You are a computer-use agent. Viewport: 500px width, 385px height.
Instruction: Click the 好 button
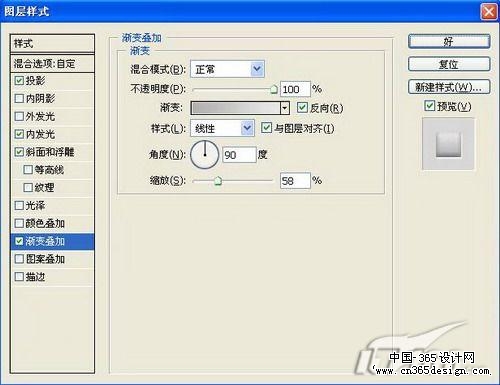point(449,42)
